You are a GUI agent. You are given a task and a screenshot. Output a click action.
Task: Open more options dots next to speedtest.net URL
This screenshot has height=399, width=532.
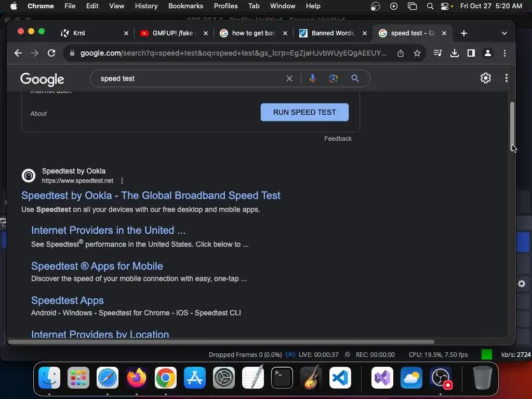pyautogui.click(x=122, y=181)
